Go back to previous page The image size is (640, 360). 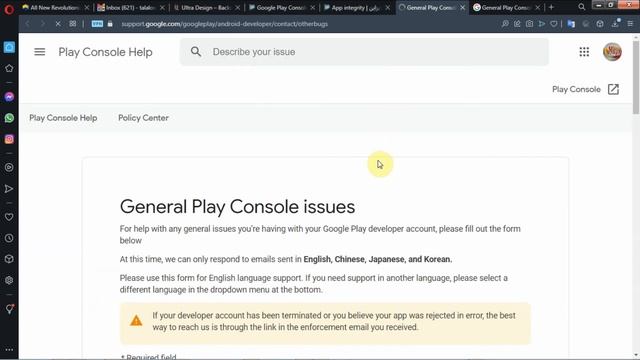click(28, 24)
